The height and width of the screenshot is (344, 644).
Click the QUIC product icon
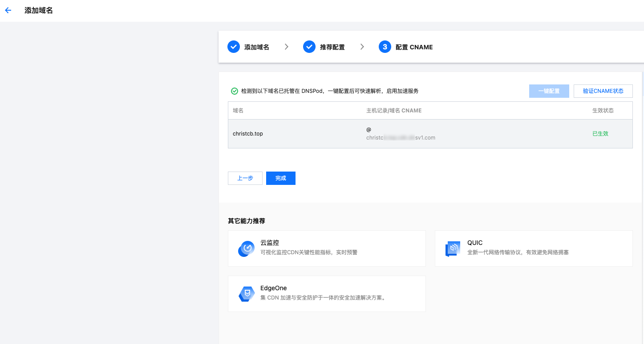[453, 249]
